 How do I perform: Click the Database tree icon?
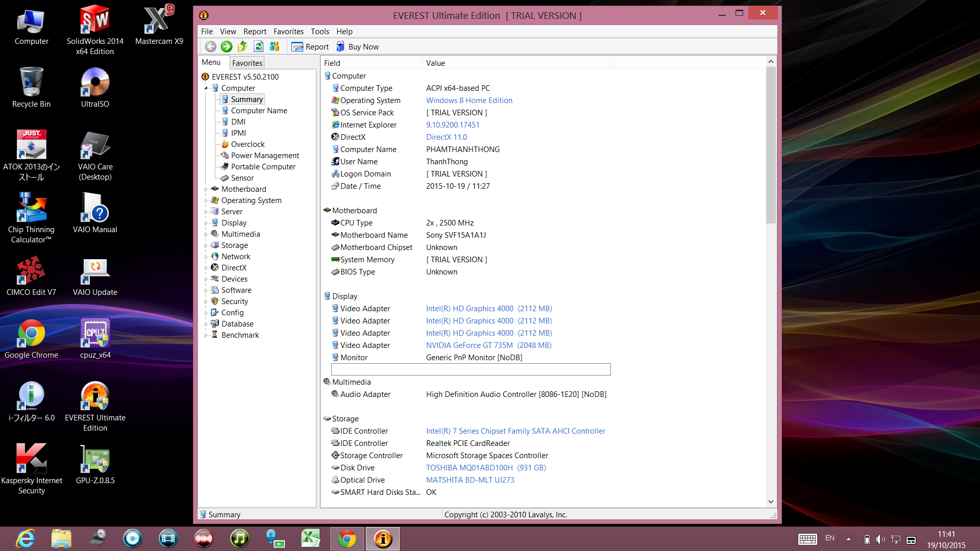pyautogui.click(x=215, y=323)
